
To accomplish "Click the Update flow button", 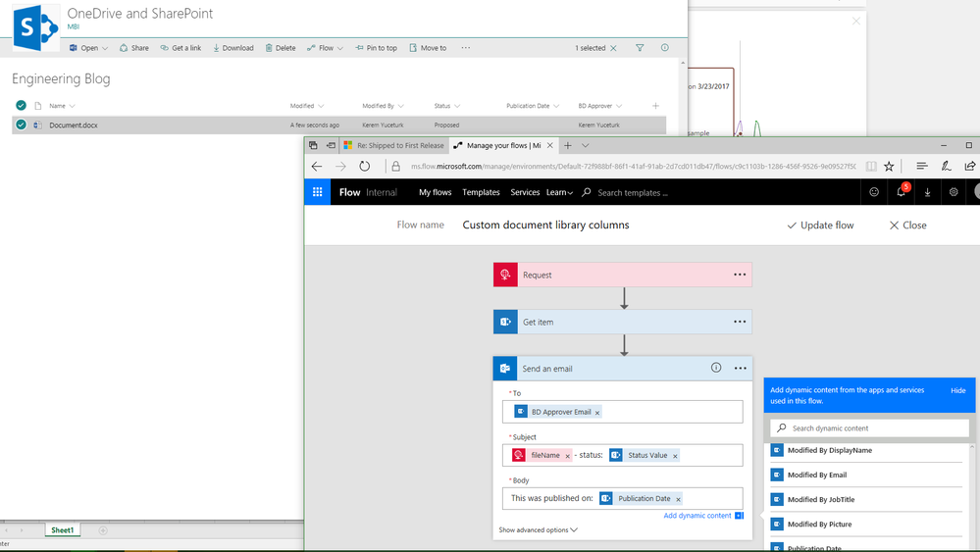I will [x=820, y=226].
